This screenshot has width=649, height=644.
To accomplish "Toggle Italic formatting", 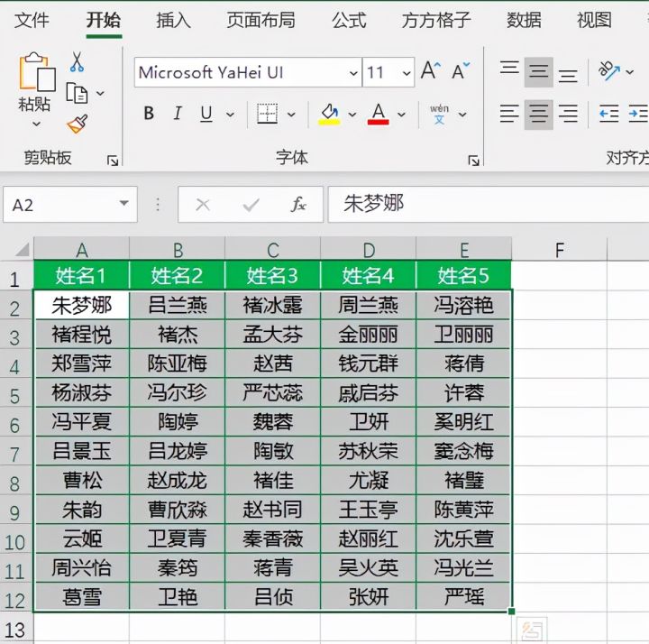I will coord(178,114).
